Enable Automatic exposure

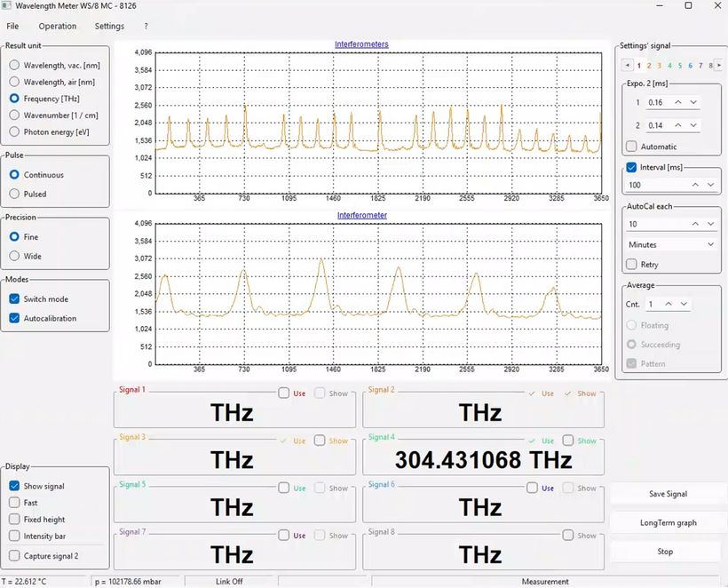point(631,147)
